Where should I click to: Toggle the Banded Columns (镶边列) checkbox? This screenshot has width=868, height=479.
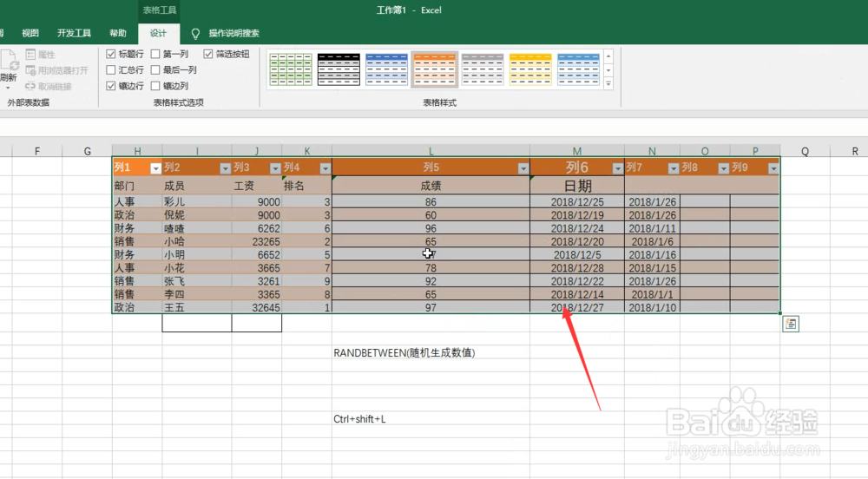(x=155, y=86)
